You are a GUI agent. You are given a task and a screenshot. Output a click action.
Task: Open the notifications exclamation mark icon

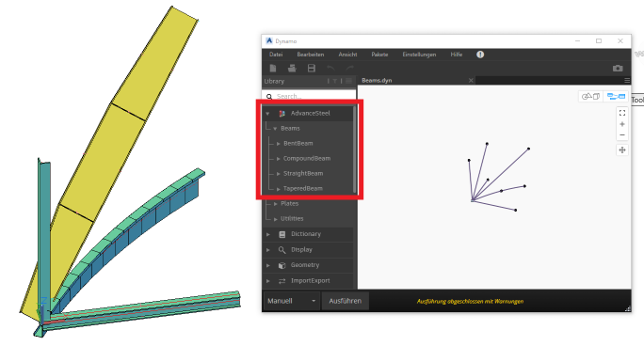point(480,55)
